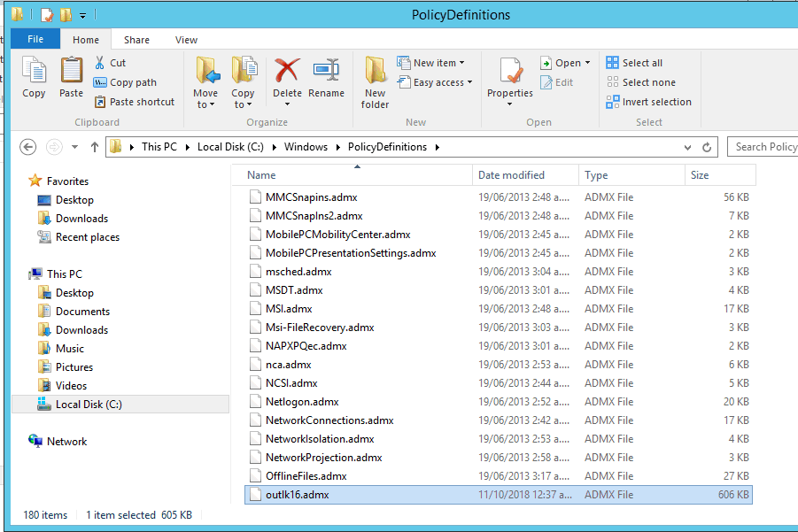
Task: Click the Up one level arrow
Action: 95,147
